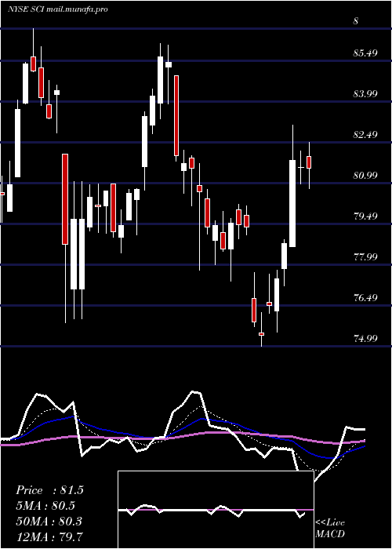Select the 77.99 price axis label
Viewport: 392px width, 549px height.
pyautogui.click(x=365, y=257)
